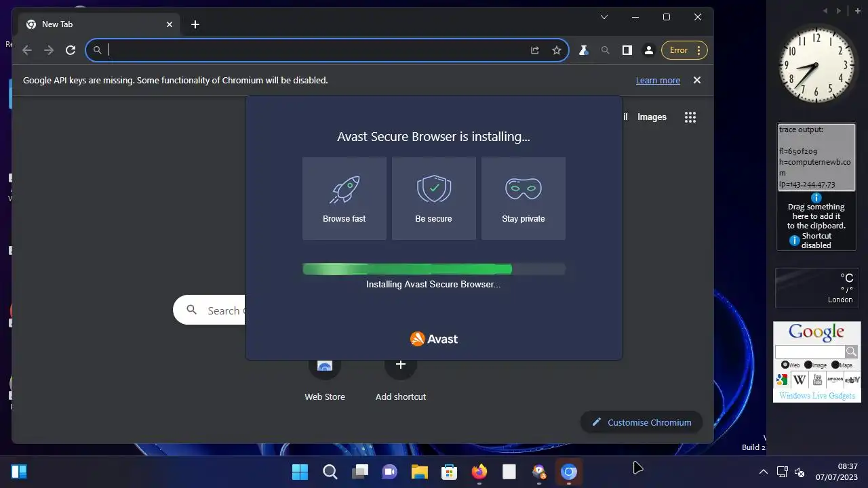This screenshot has height=488, width=868.
Task: Click the muted volume tray icon
Action: [x=800, y=472]
